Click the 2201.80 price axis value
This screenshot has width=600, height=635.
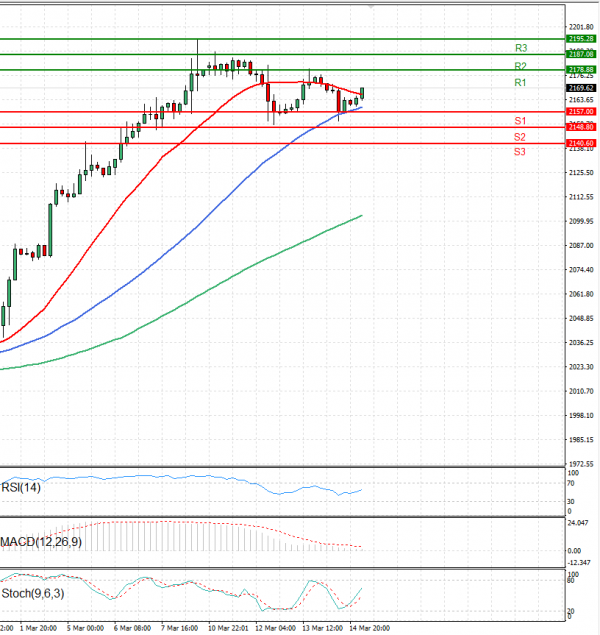pyautogui.click(x=581, y=27)
